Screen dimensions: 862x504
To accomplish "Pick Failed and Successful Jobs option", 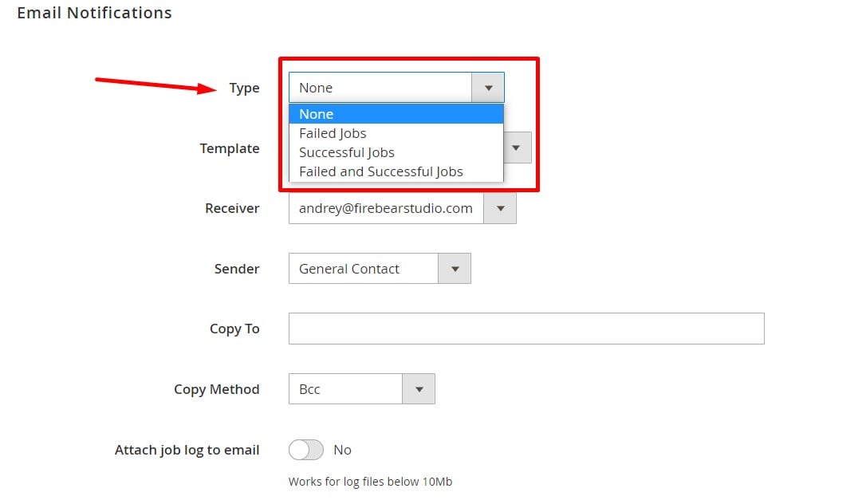I will [396, 171].
